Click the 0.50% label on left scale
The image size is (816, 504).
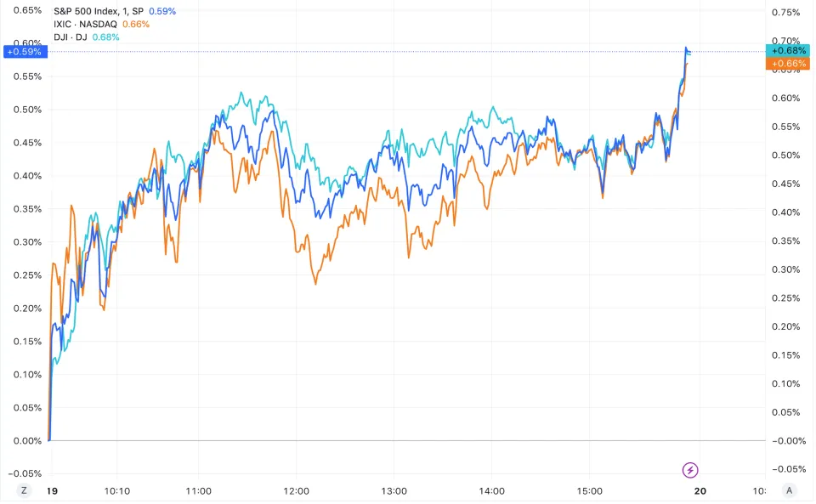point(27,109)
